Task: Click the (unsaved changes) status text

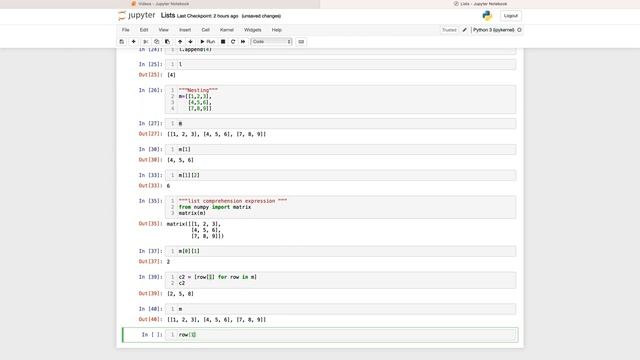Action: [261, 16]
